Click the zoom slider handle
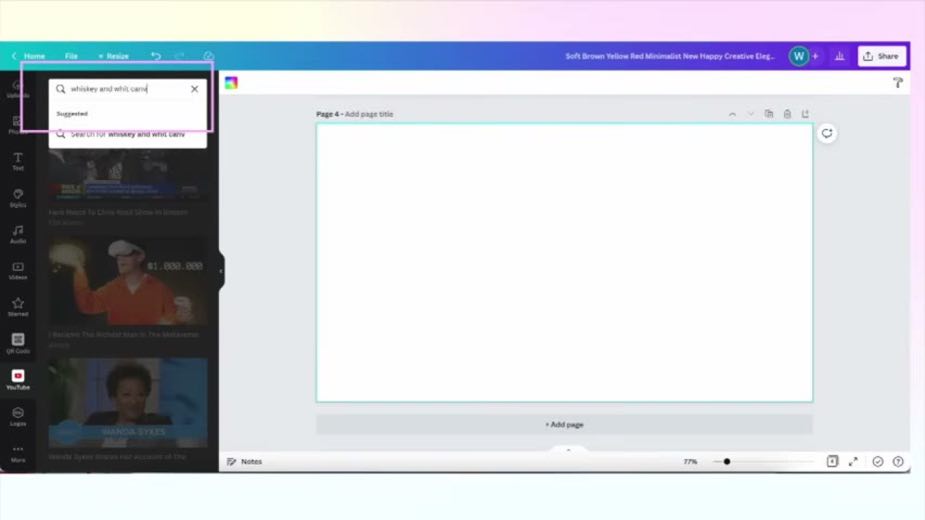Image resolution: width=925 pixels, height=520 pixels. (x=727, y=462)
